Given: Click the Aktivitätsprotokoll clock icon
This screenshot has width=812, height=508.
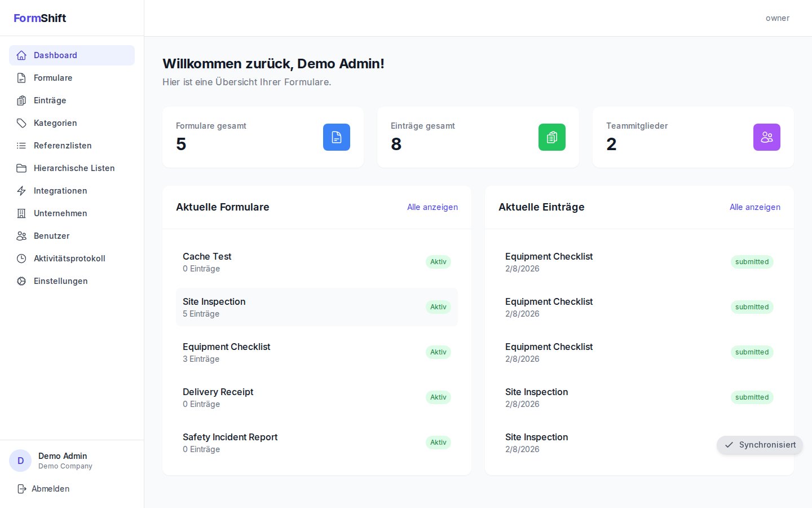Looking at the screenshot, I should [21, 258].
